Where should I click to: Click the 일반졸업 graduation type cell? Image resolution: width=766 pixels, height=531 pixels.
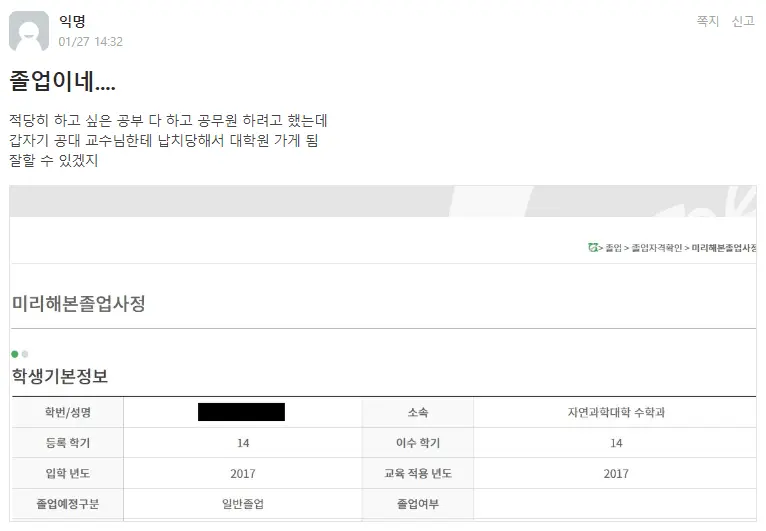(x=243, y=503)
